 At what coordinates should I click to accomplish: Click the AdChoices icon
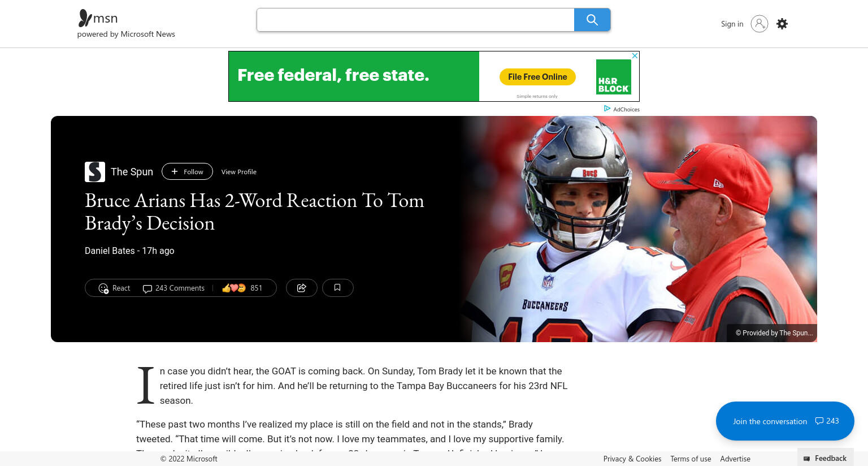[x=607, y=109]
